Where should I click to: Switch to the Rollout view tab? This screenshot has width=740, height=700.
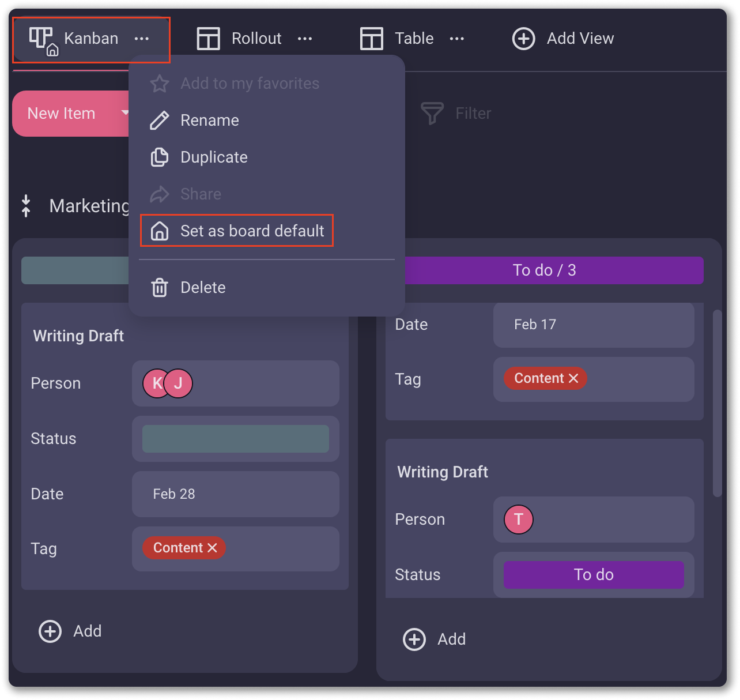click(x=256, y=39)
